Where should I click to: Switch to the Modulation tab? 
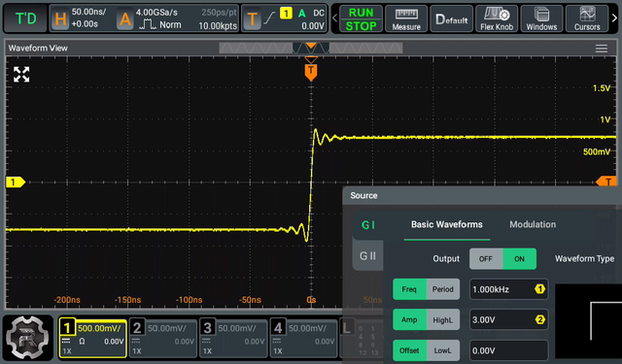pos(533,224)
